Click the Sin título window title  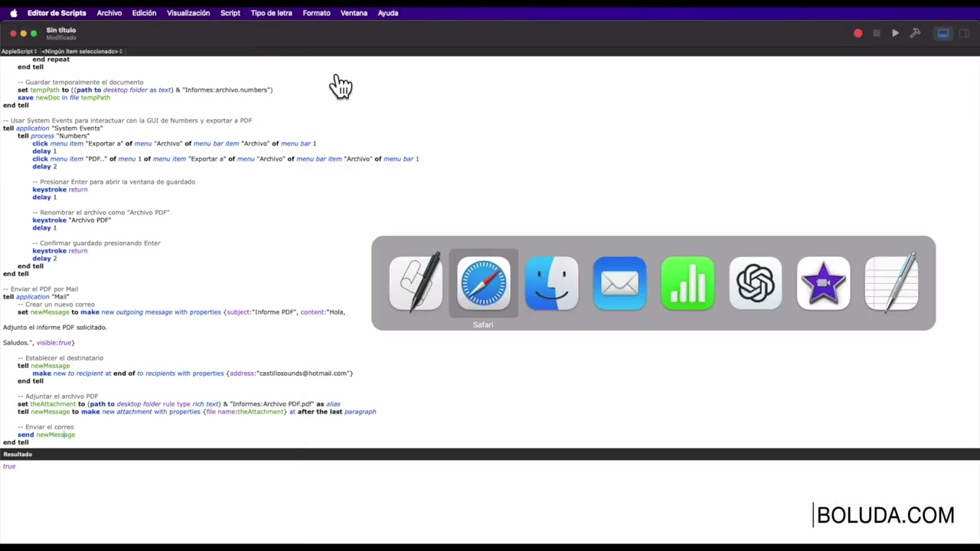coord(61,31)
